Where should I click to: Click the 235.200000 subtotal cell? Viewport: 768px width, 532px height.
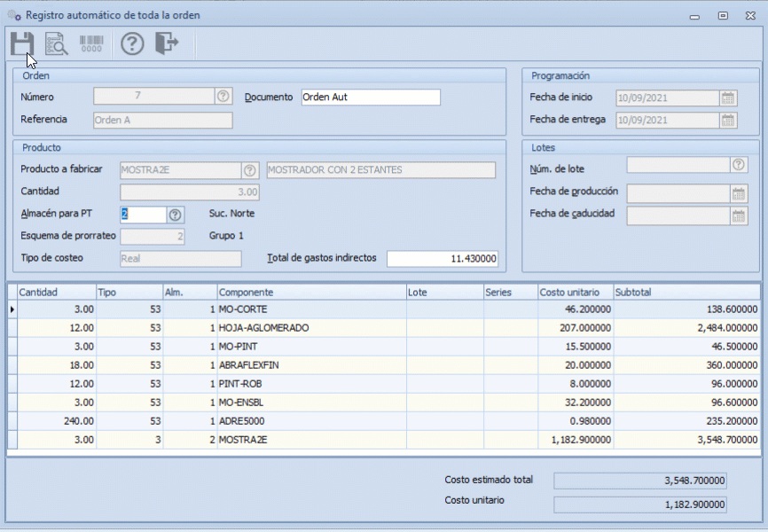pos(687,421)
